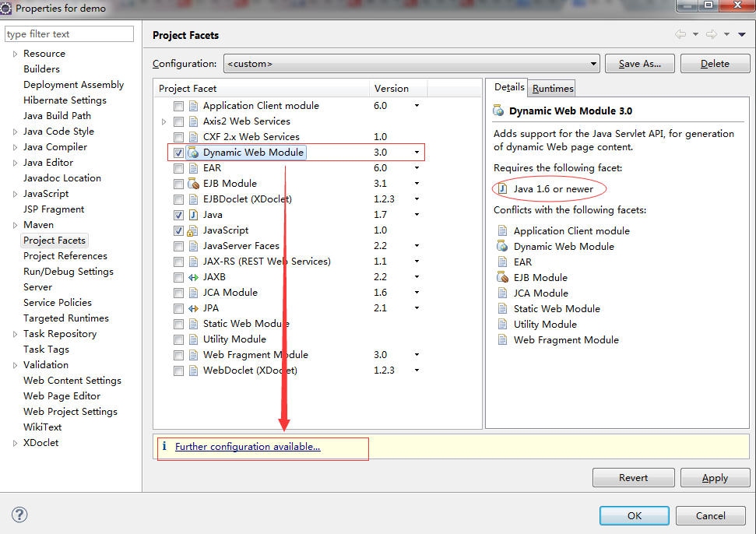Switch to the Runtimes tab
This screenshot has width=756, height=534.
(x=553, y=88)
